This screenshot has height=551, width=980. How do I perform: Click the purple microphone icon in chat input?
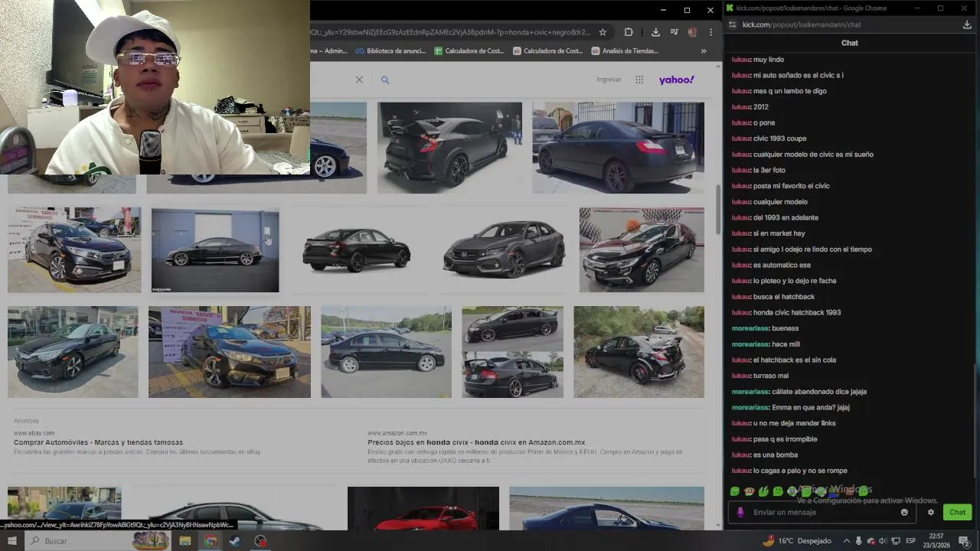click(x=740, y=512)
